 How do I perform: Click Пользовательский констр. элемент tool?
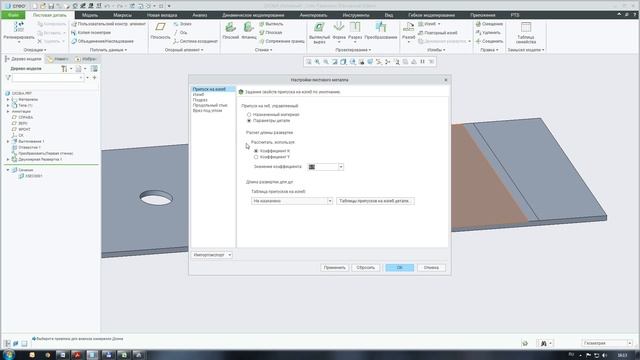[109, 24]
